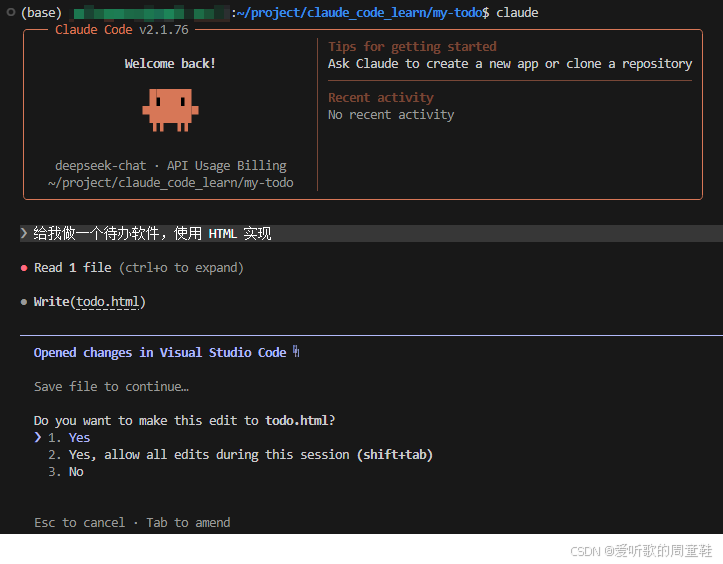
Task: Click the terminal prompt circle icon
Action: click(x=11, y=12)
